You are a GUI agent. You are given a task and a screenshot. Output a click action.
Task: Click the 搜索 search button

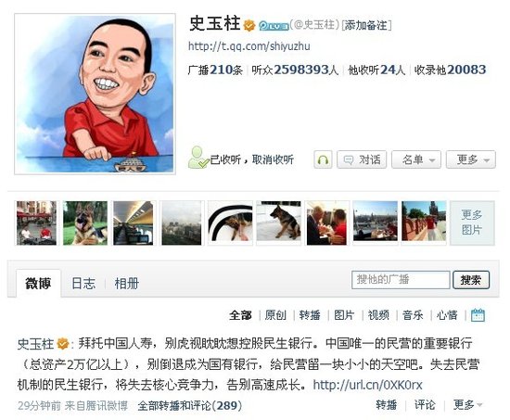pyautogui.click(x=471, y=280)
